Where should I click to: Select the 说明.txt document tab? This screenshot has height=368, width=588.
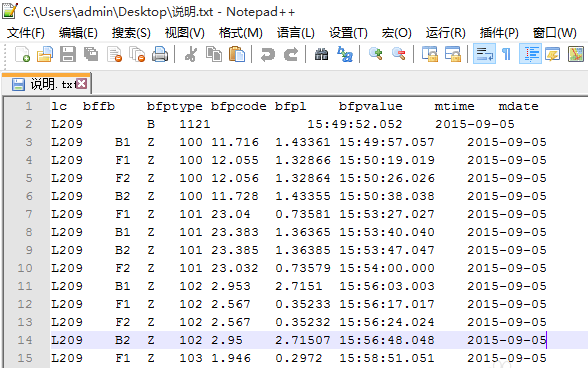coord(46,84)
